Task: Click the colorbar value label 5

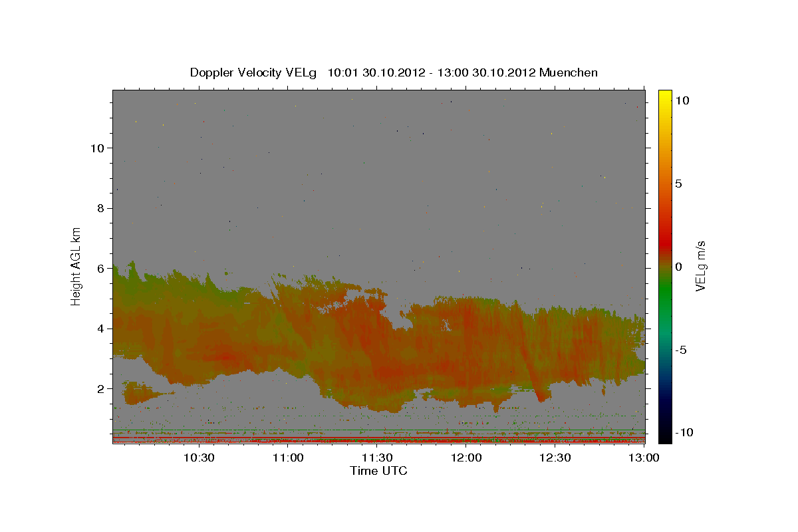Action: click(678, 184)
